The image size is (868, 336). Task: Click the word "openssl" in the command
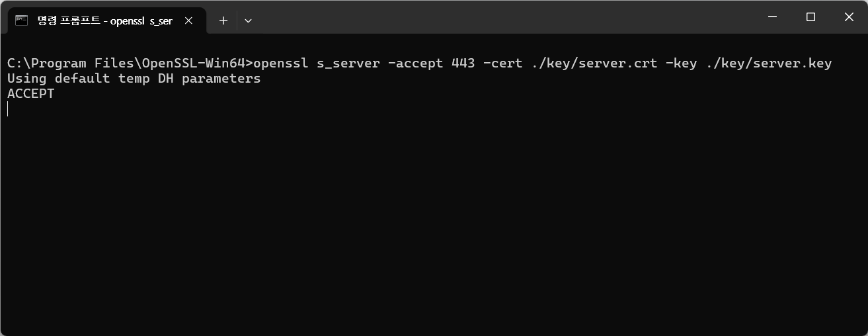[x=281, y=63]
